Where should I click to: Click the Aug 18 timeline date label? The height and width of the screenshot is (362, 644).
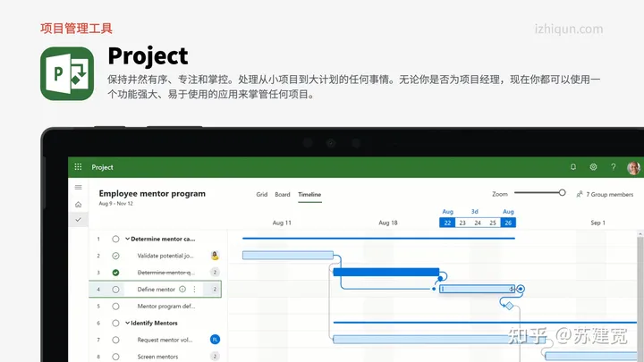[387, 223]
